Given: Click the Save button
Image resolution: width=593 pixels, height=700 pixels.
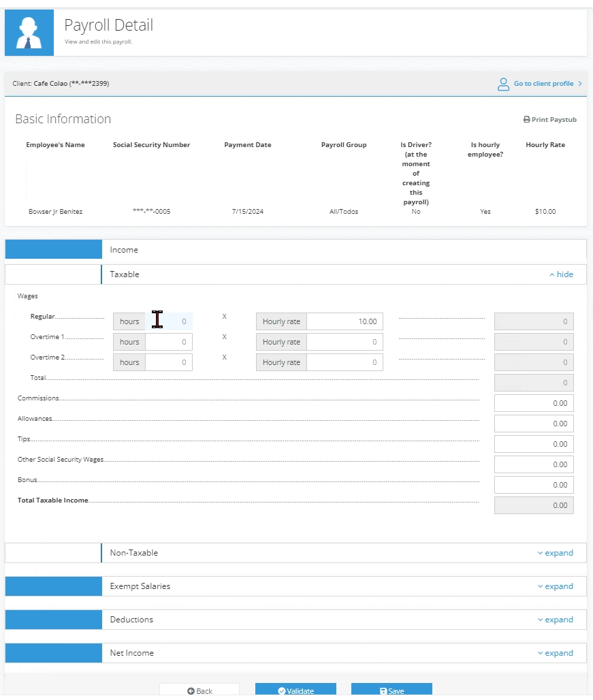Looking at the screenshot, I should [x=391, y=690].
